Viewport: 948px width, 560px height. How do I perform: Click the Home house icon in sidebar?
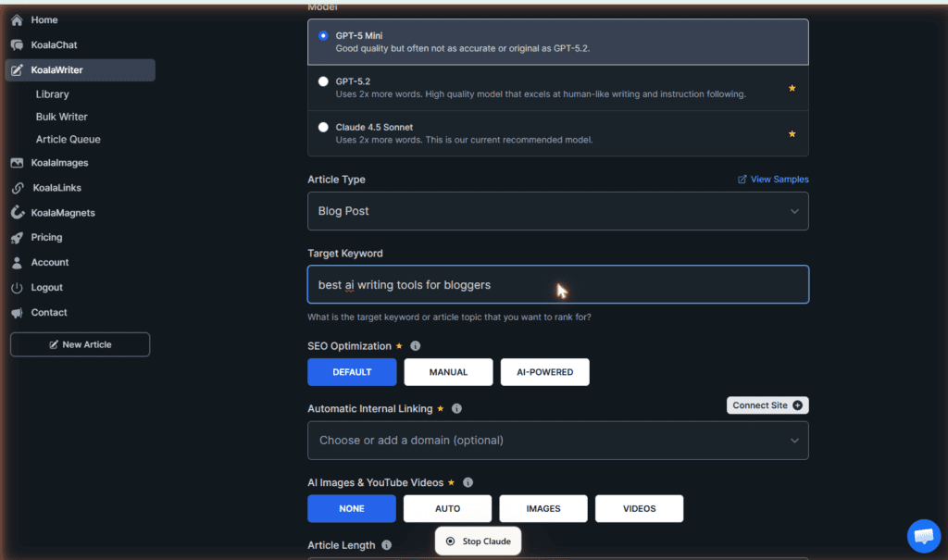17,20
